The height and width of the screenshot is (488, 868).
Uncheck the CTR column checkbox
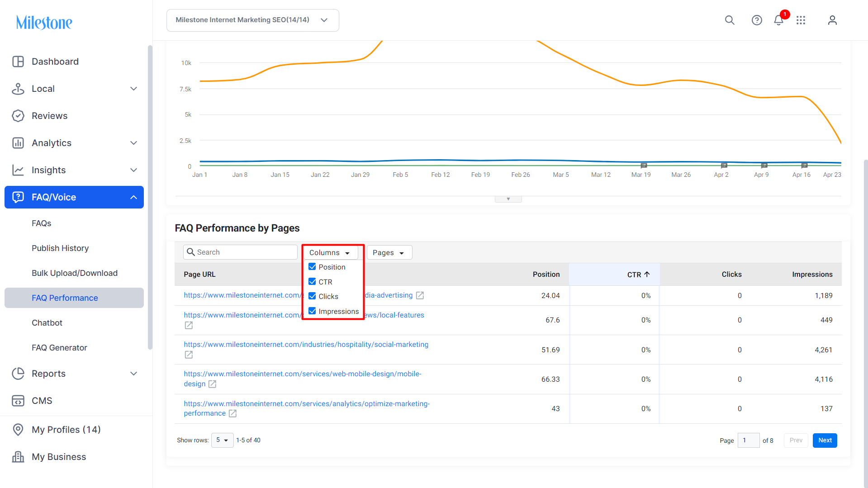click(x=312, y=282)
